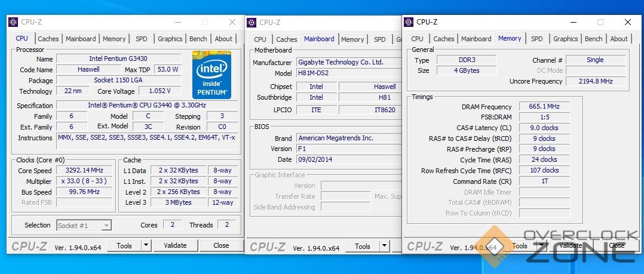
Task: Go to Bench tab in the Memory window
Action: pyautogui.click(x=593, y=39)
